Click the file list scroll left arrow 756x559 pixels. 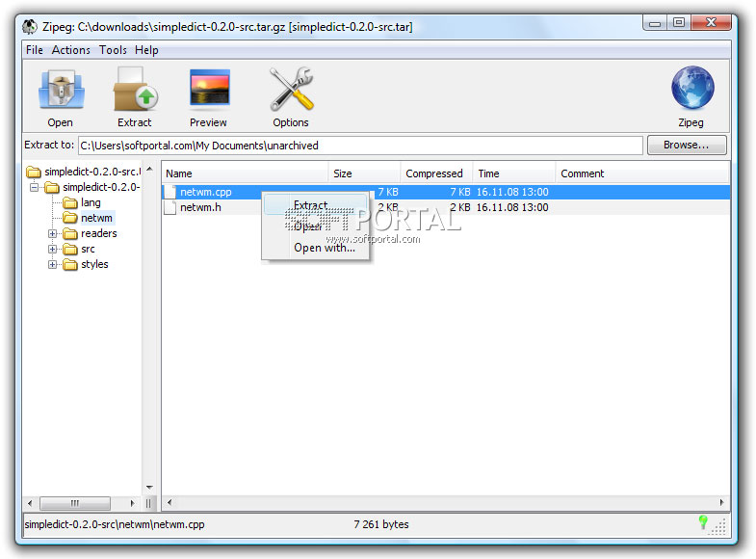point(169,502)
